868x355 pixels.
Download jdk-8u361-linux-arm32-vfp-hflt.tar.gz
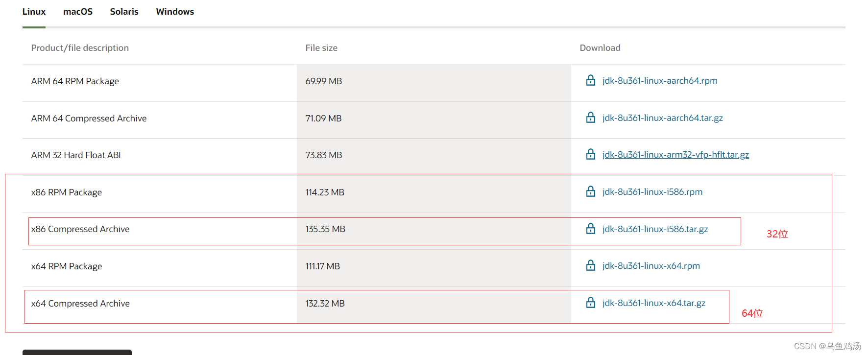click(x=675, y=155)
